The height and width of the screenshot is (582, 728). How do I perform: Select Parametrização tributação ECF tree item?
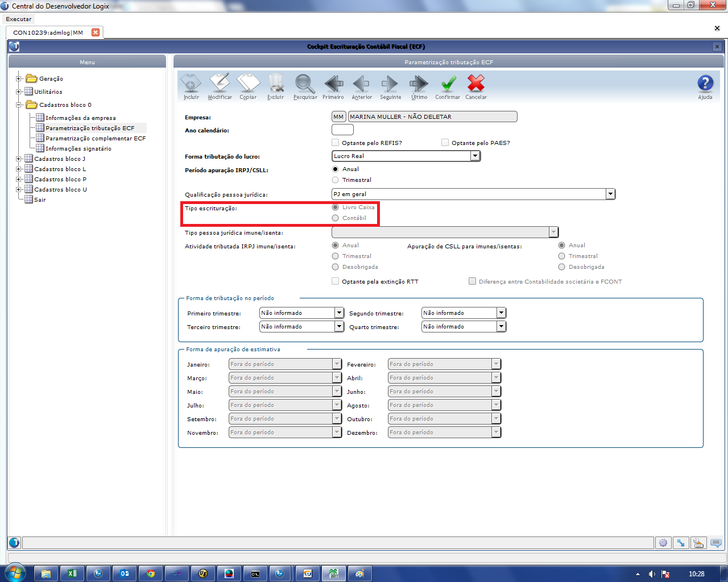click(90, 128)
